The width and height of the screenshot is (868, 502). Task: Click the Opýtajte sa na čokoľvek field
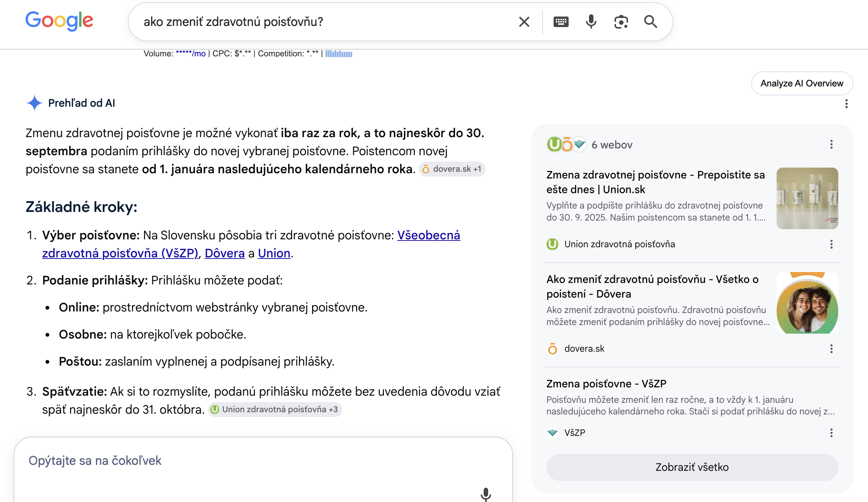click(263, 461)
